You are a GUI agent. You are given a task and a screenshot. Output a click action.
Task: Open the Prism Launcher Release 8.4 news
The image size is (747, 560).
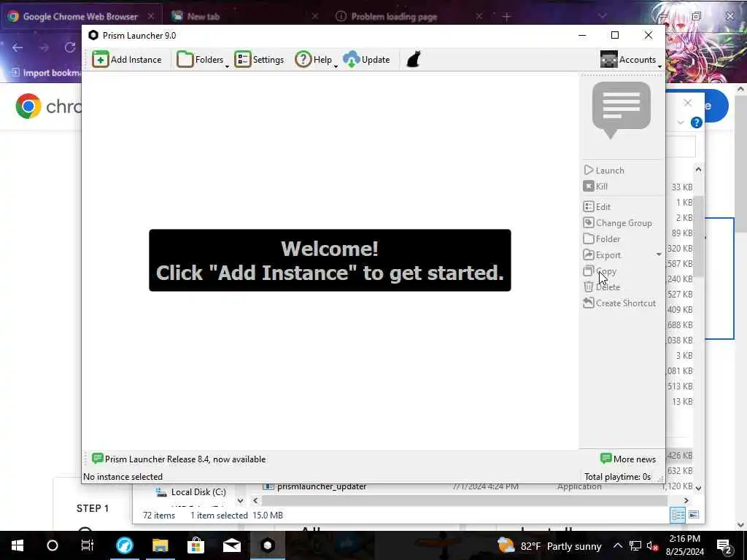[x=179, y=459]
